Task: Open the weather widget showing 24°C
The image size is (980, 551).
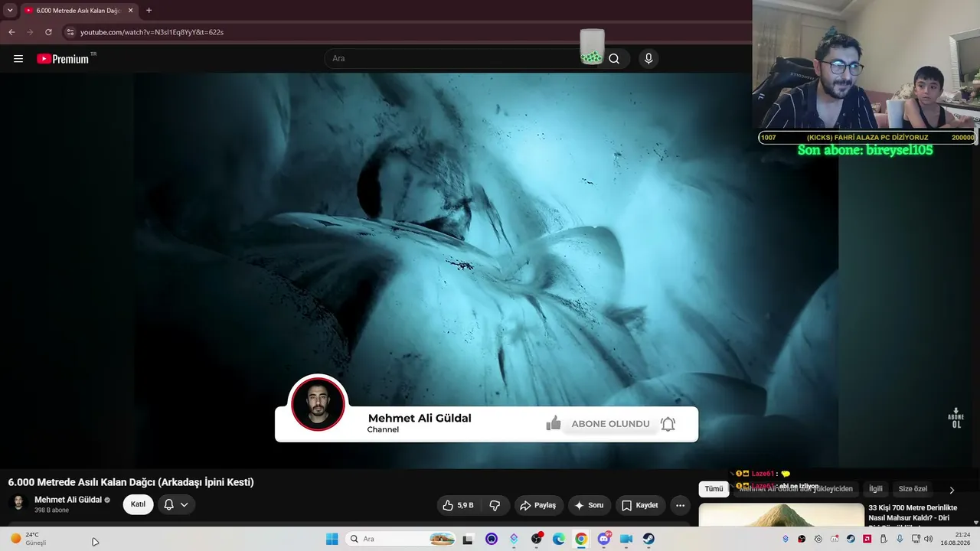Action: point(28,539)
